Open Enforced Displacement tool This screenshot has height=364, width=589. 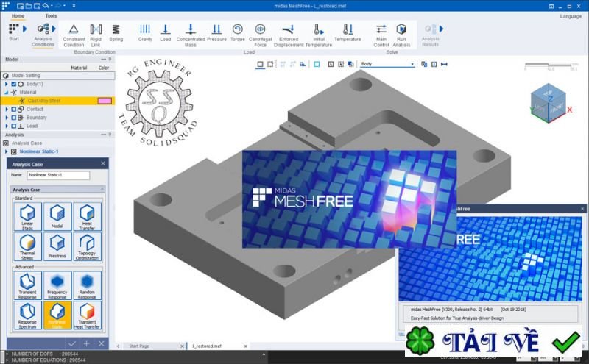click(289, 35)
